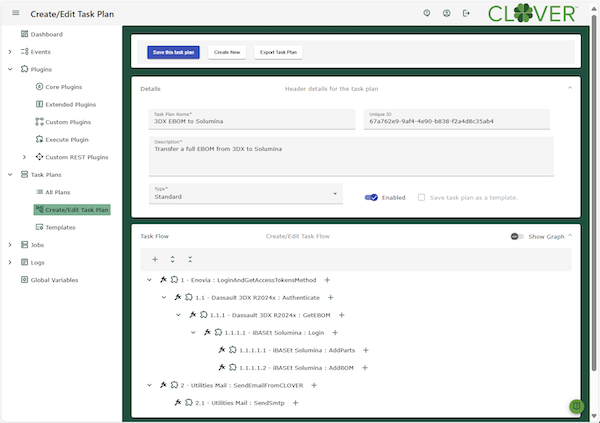
Task: Open the Type dropdown set to Standard
Action: (x=246, y=194)
